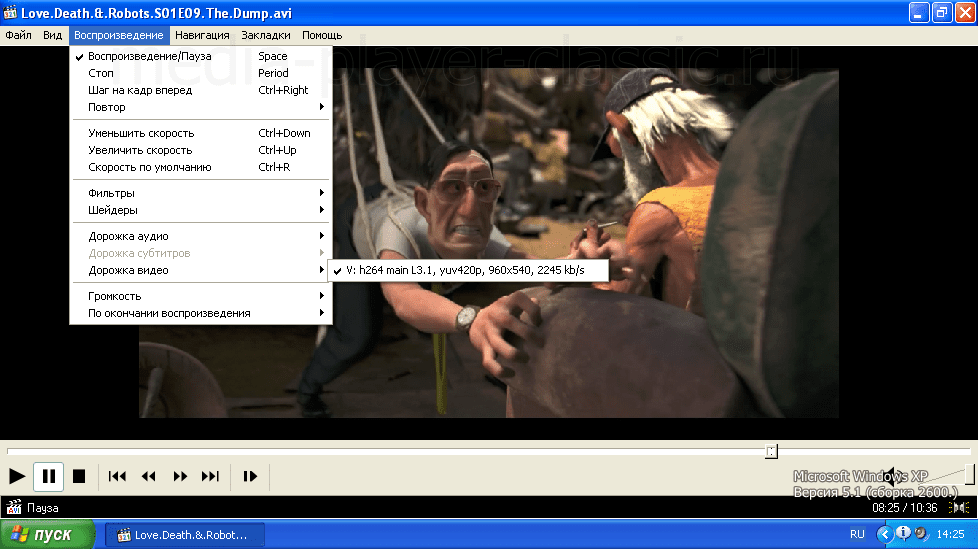This screenshot has width=978, height=549.
Task: Select Стоп menu entry
Action: coord(201,73)
